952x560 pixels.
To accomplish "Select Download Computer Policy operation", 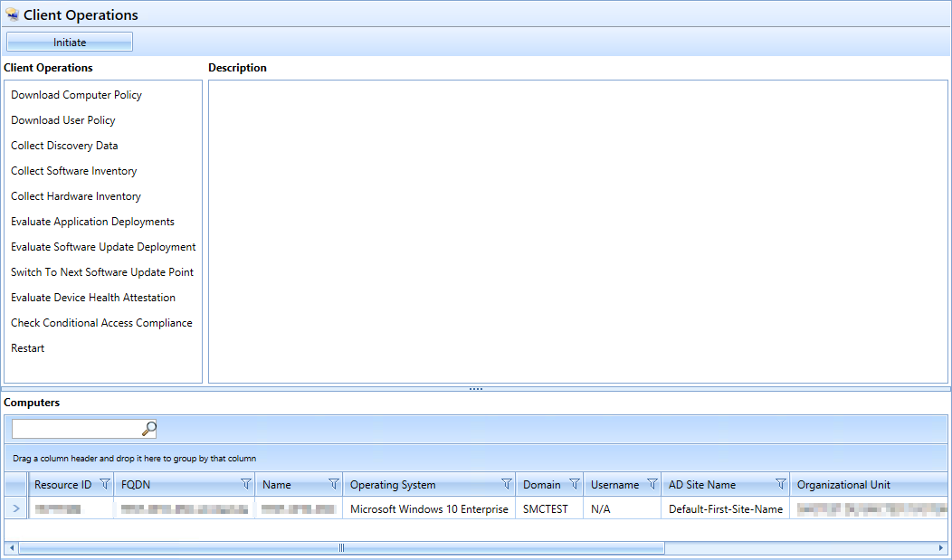I will (77, 95).
